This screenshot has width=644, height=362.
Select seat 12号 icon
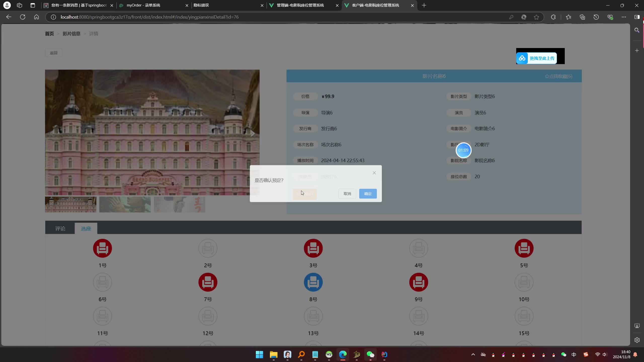point(208,316)
